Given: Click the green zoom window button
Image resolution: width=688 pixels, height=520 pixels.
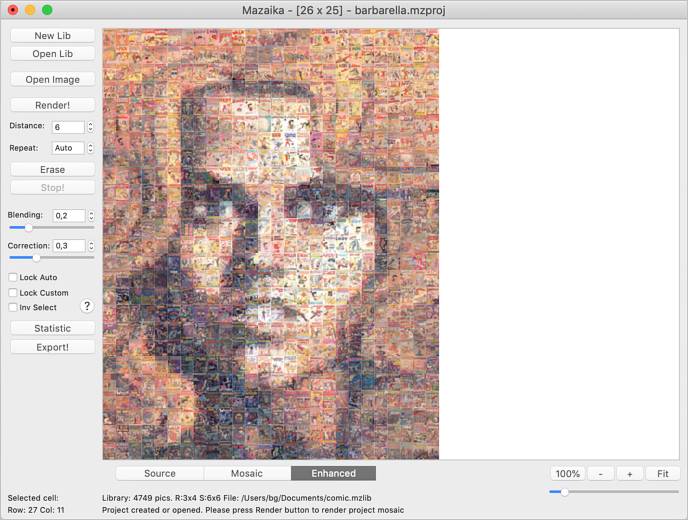Looking at the screenshot, I should coord(47,10).
